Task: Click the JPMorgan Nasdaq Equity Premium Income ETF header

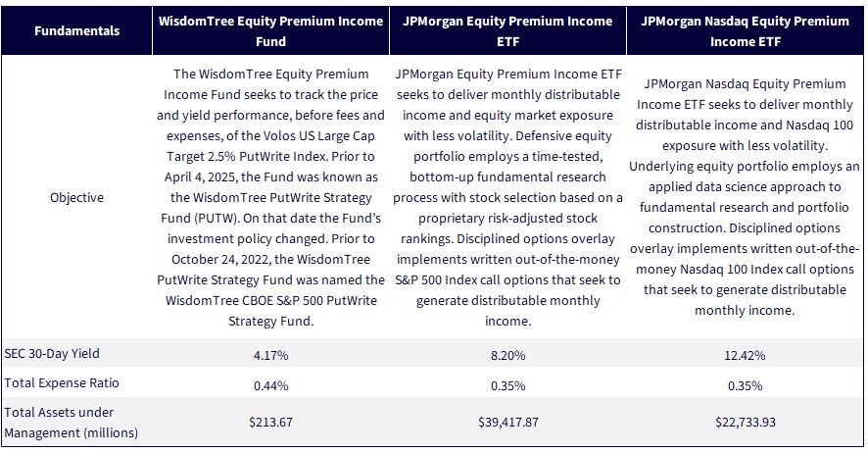Action: tap(746, 31)
